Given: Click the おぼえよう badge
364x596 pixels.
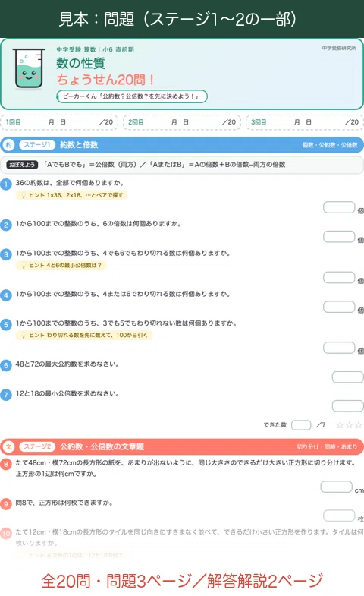Looking at the screenshot, I should [x=22, y=165].
